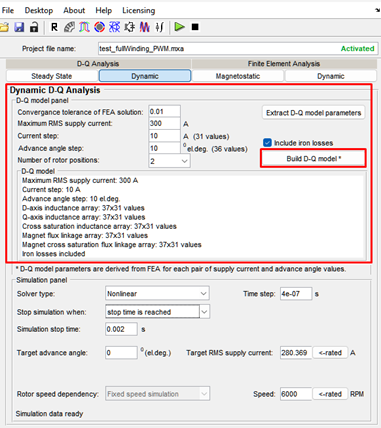Open the Licensing menu
The height and width of the screenshot is (428, 381).
[x=138, y=10]
